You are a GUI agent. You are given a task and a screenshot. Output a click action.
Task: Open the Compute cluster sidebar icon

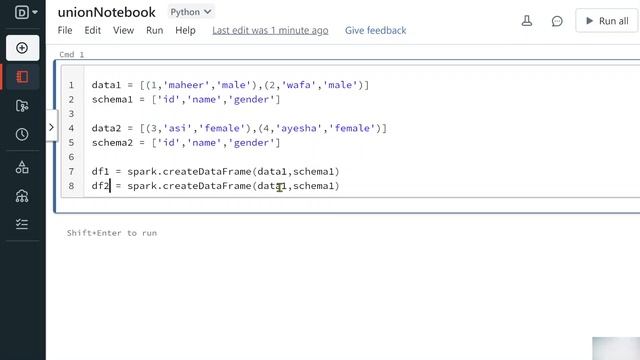coord(22,196)
